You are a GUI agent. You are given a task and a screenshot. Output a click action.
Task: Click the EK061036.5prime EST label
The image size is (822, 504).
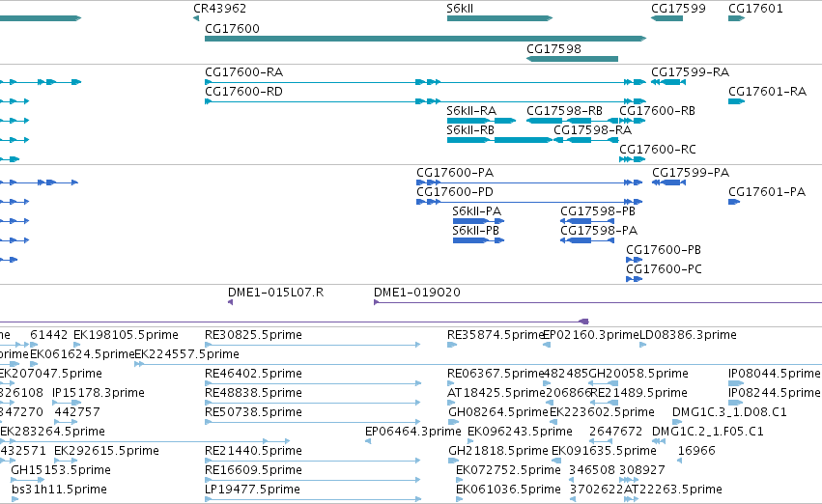508,490
